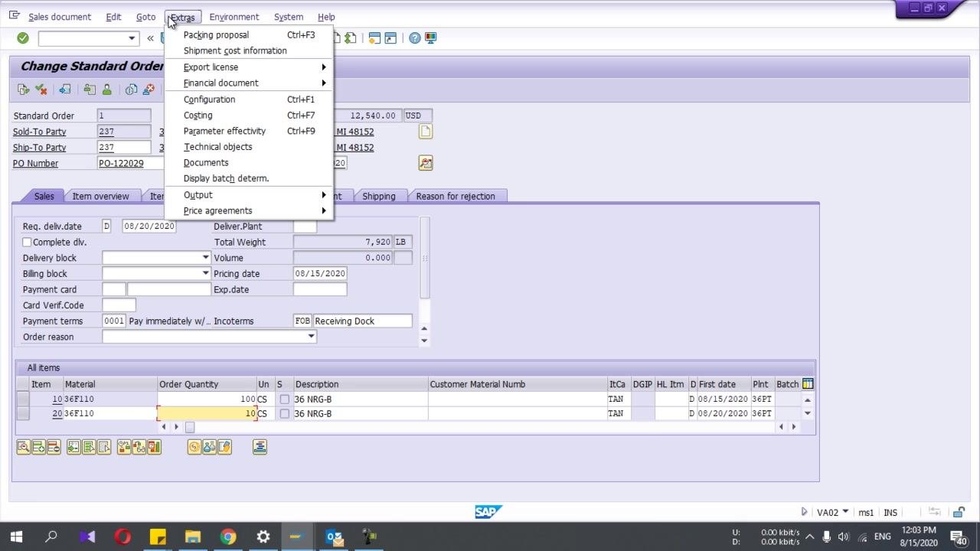Click the document sheet icon beside Sold-To address

pos(426,132)
